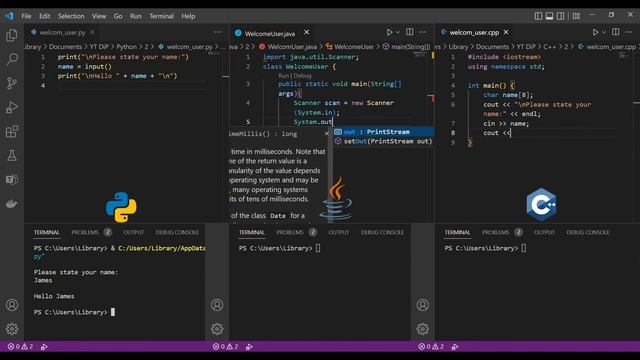This screenshot has height=360, width=640.
Task: Open OUTPUT tab in middle window panel
Action: (x=338, y=232)
